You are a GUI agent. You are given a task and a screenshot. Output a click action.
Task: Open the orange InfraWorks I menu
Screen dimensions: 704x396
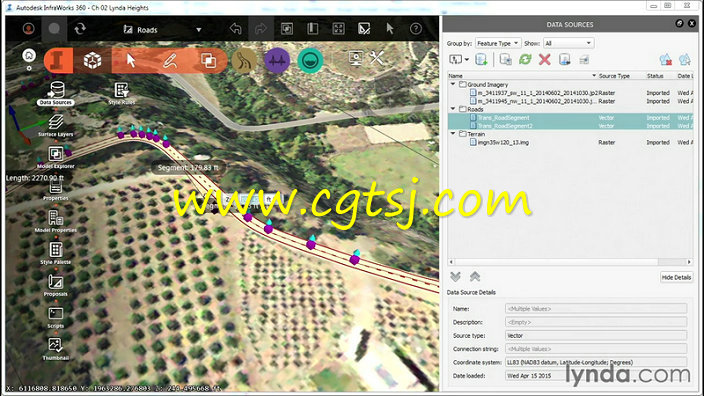tap(58, 60)
